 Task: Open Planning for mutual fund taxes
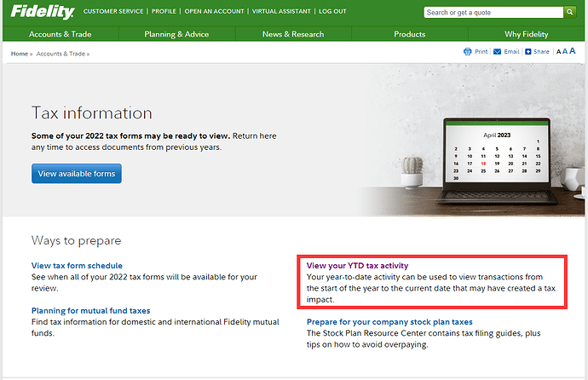[90, 311]
